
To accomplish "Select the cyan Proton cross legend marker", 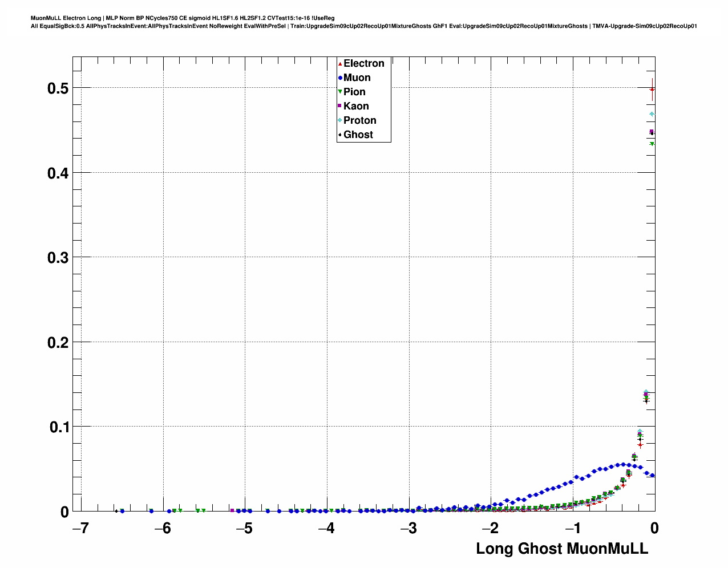I will pyautogui.click(x=340, y=121).
